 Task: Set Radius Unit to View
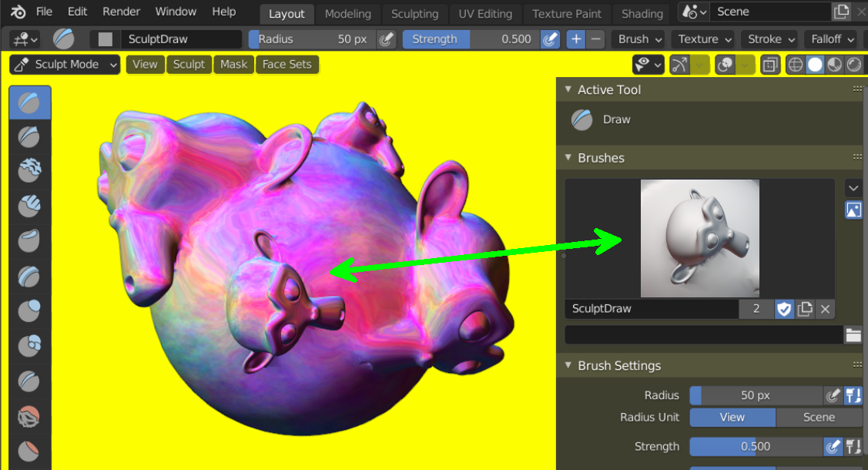(732, 418)
